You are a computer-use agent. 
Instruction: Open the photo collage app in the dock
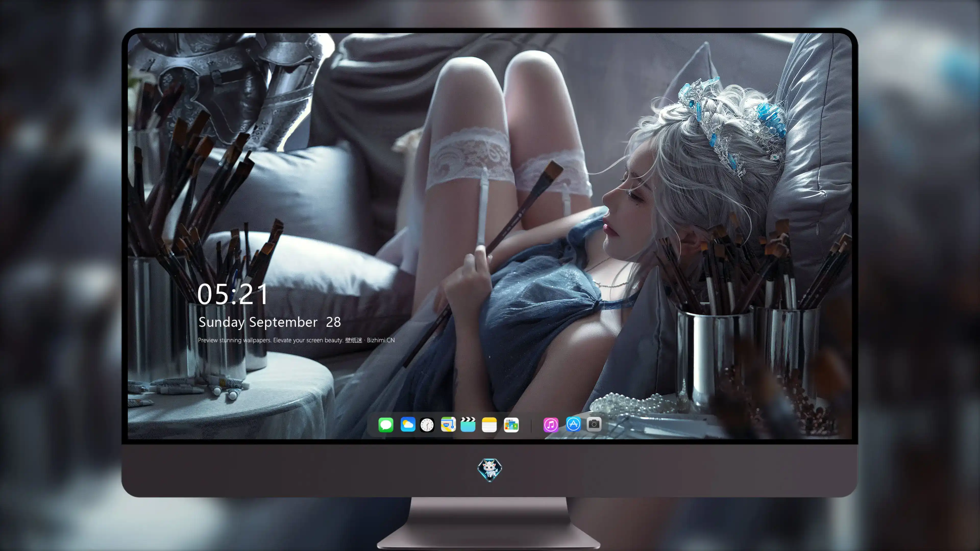[x=511, y=425]
